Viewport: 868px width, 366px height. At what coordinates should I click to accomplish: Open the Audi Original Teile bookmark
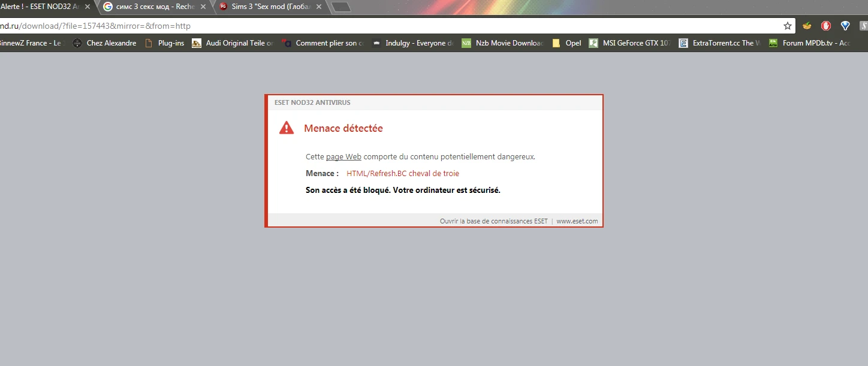pos(233,43)
